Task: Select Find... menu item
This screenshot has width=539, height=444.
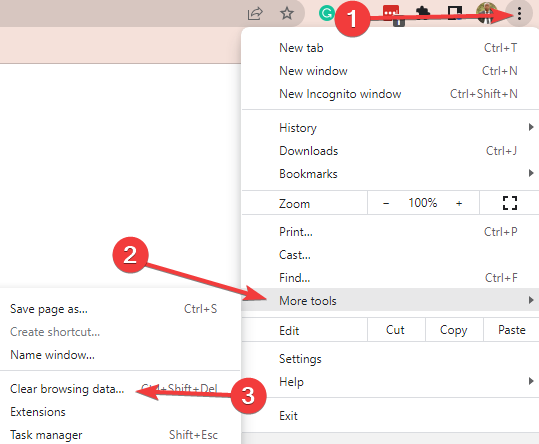Action: coord(390,278)
